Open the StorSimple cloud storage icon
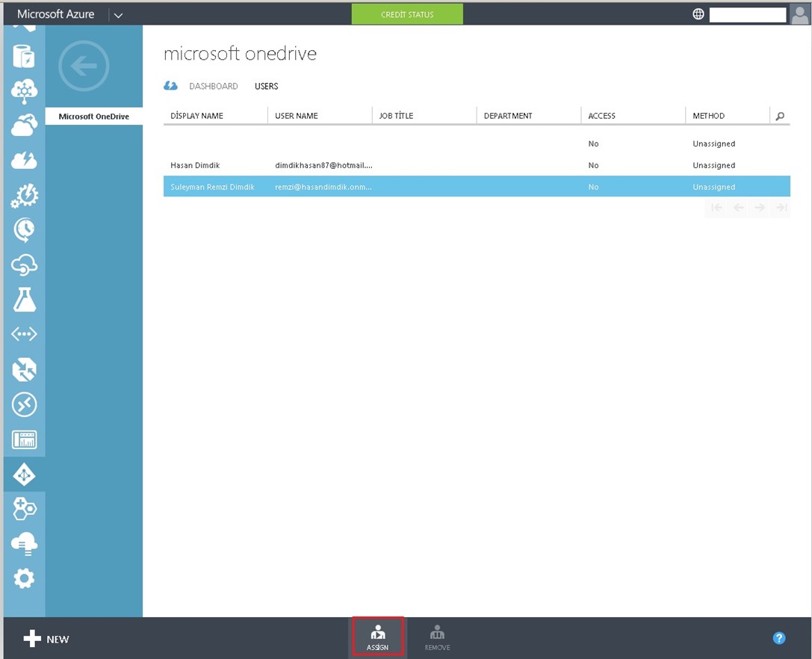The width and height of the screenshot is (812, 659). click(24, 543)
